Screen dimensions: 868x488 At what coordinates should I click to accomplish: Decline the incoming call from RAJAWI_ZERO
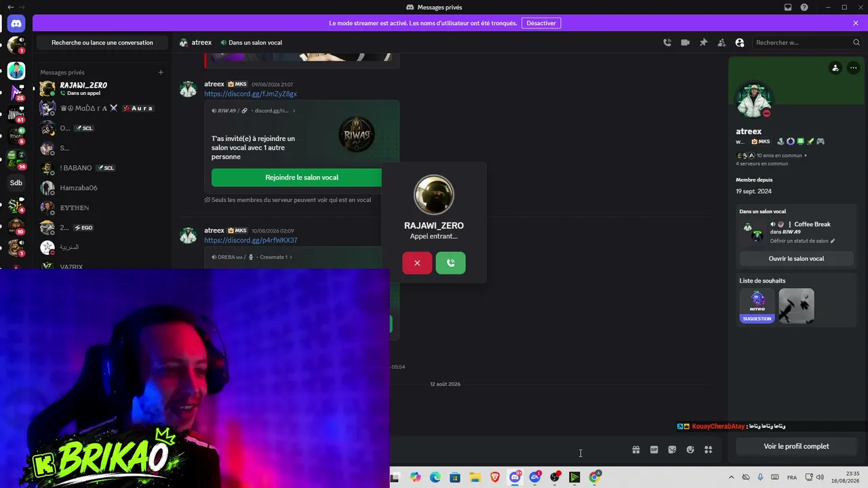click(417, 263)
